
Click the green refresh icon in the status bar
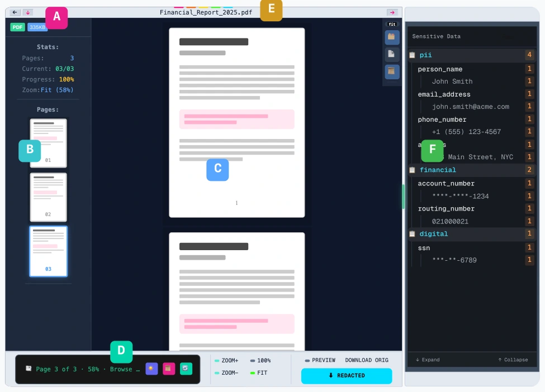click(186, 369)
